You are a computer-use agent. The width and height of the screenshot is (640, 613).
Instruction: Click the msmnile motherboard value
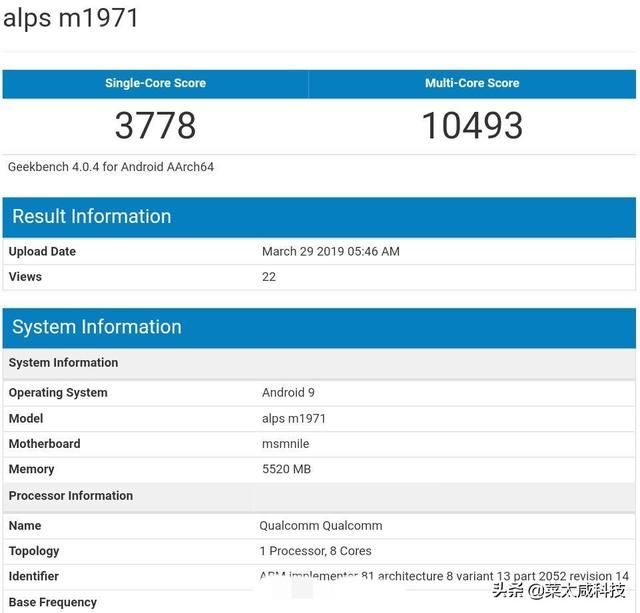pos(288,444)
